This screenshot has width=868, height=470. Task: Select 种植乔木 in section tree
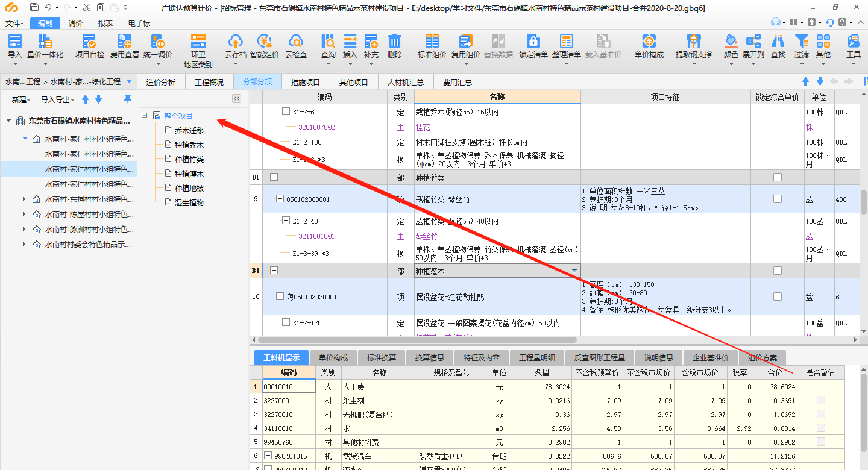(189, 145)
